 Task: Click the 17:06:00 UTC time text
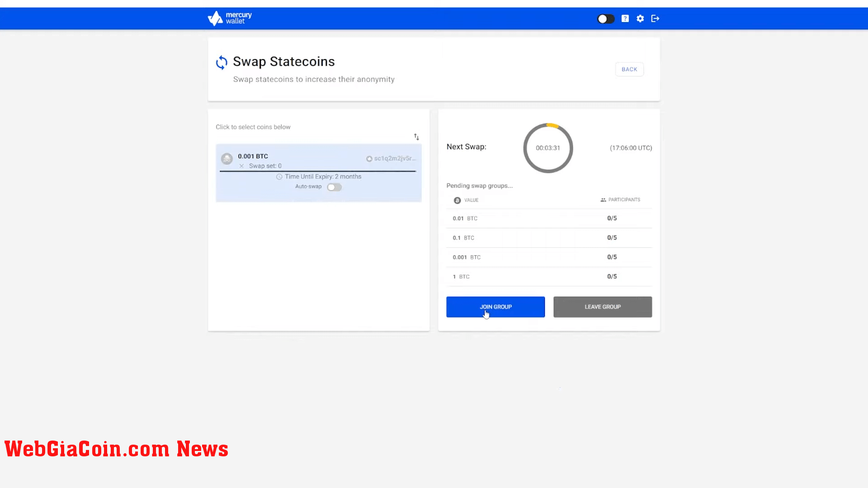point(631,148)
